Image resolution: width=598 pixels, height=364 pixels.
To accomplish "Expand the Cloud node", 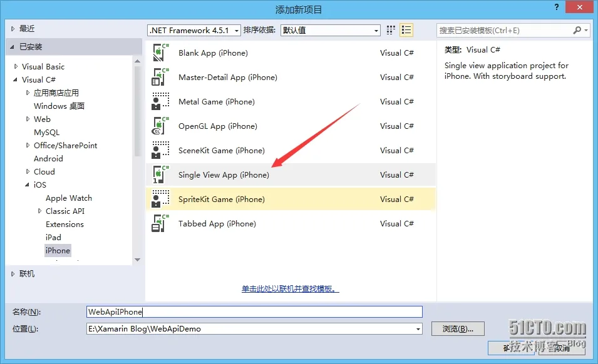I will [x=28, y=171].
